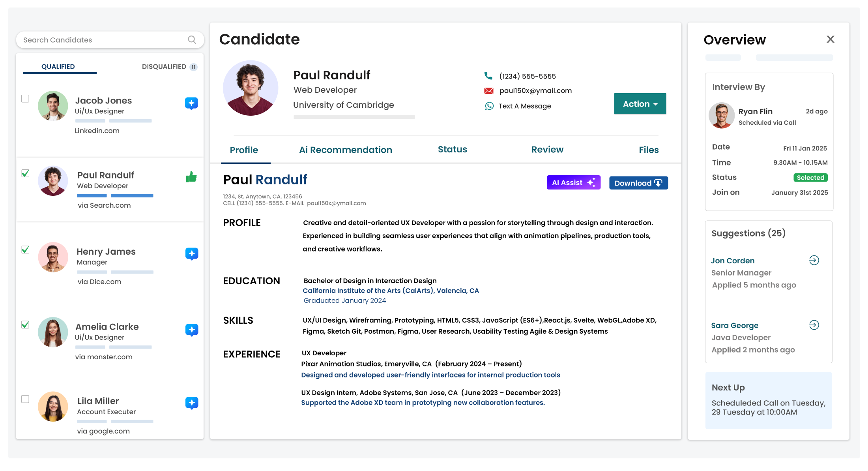Close the Overview panel

point(831,39)
